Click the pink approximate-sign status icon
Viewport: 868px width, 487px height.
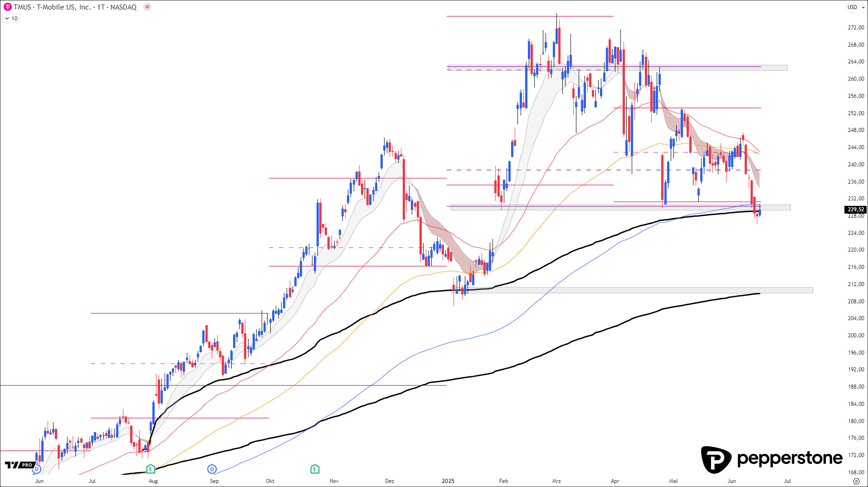pos(147,7)
